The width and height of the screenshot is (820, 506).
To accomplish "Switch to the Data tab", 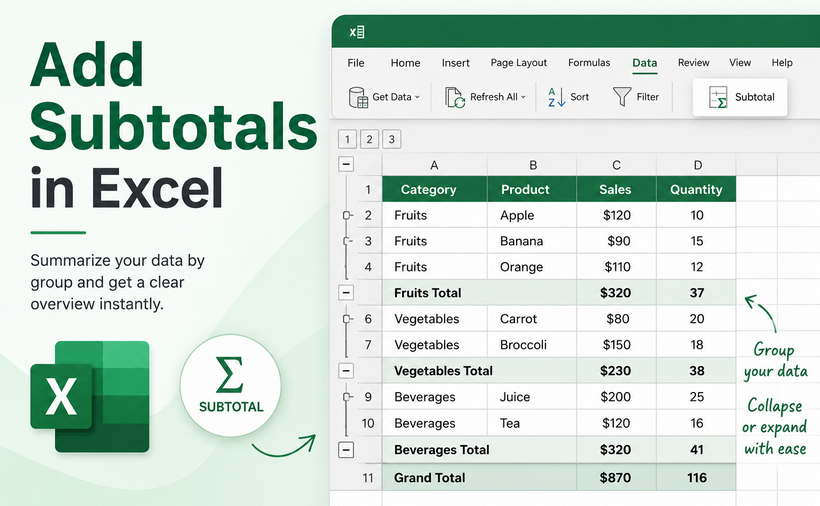I will pos(644,63).
